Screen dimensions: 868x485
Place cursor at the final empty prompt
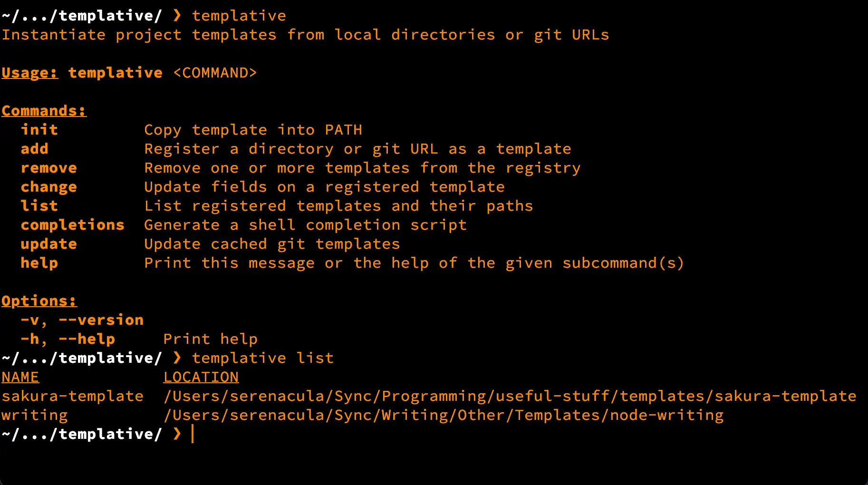pos(193,434)
